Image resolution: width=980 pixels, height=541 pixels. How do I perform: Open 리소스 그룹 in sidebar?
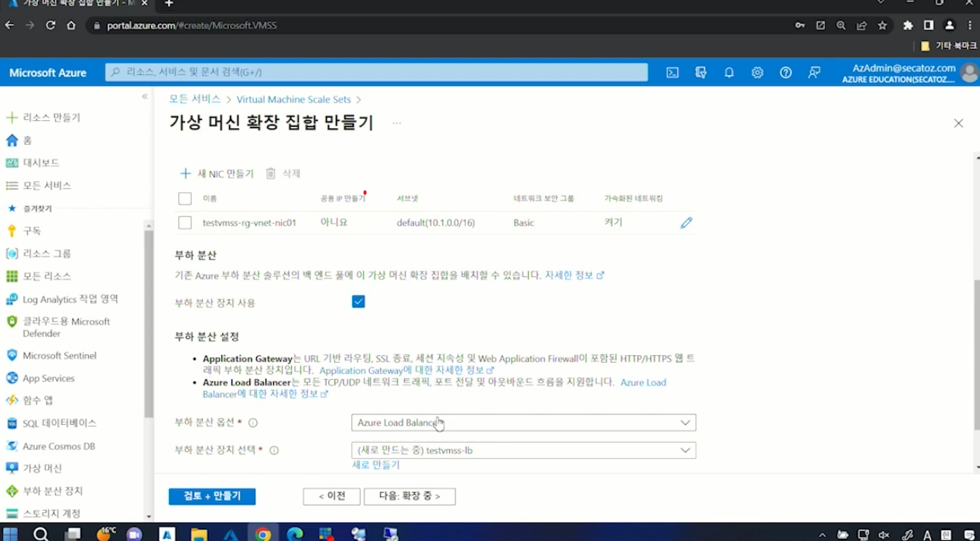click(x=39, y=254)
